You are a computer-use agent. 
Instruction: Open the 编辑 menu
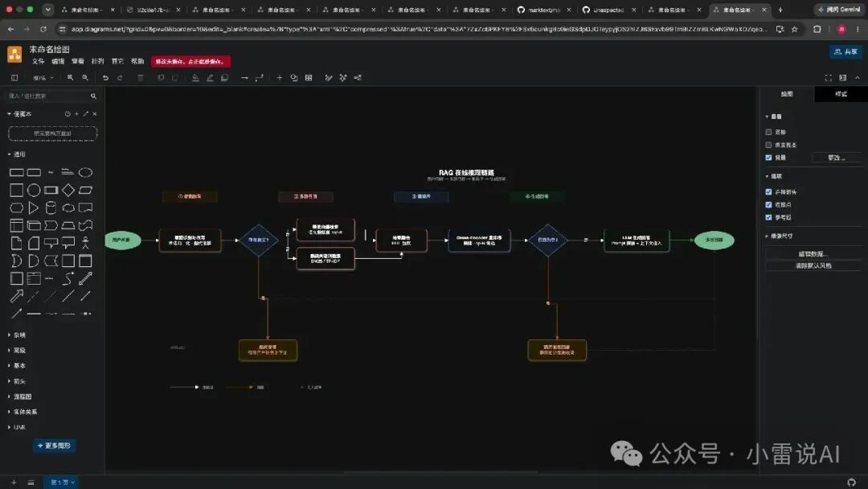click(58, 61)
